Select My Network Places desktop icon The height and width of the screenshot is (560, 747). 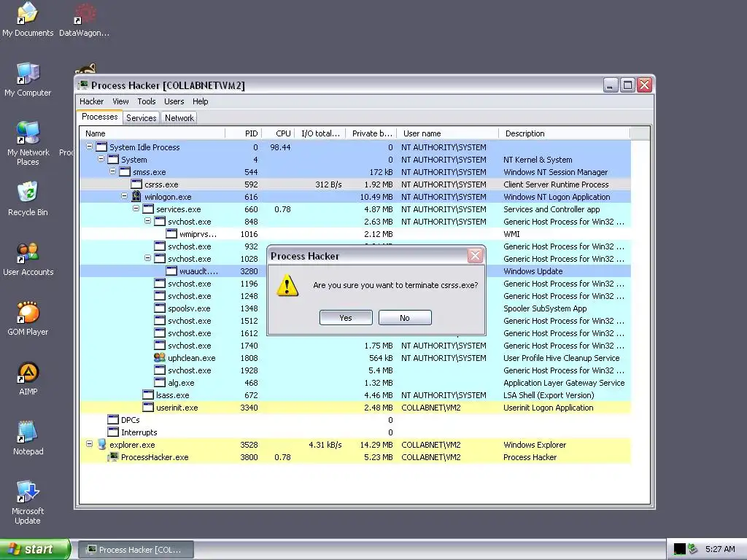[28, 143]
